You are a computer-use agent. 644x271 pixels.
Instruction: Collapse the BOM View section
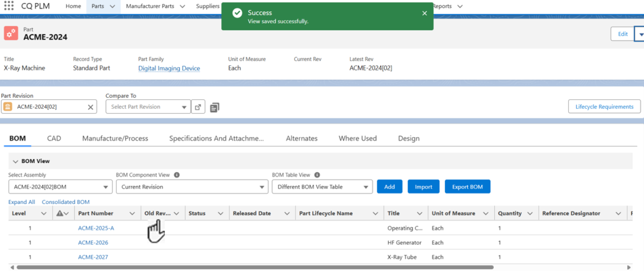[x=15, y=161]
